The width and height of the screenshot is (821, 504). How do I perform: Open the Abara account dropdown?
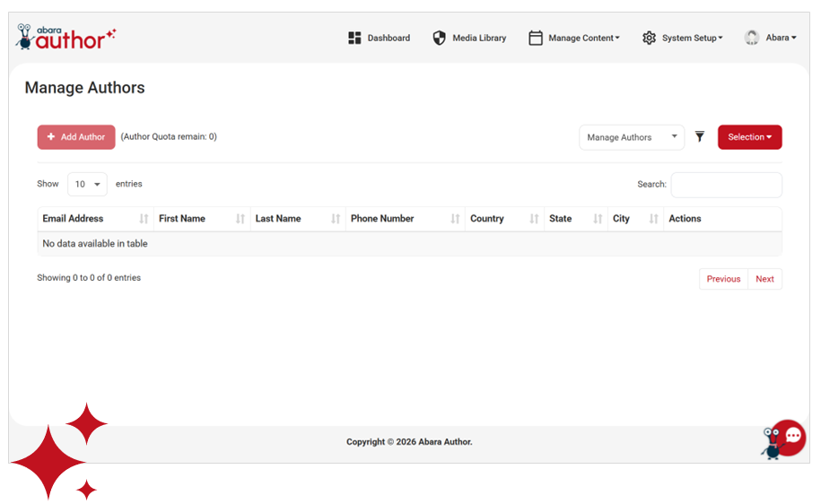(x=770, y=38)
